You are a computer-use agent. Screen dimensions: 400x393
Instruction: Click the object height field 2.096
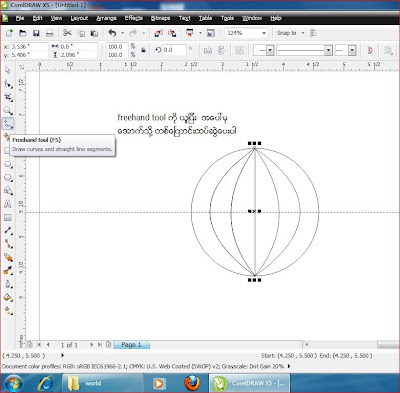tap(78, 55)
